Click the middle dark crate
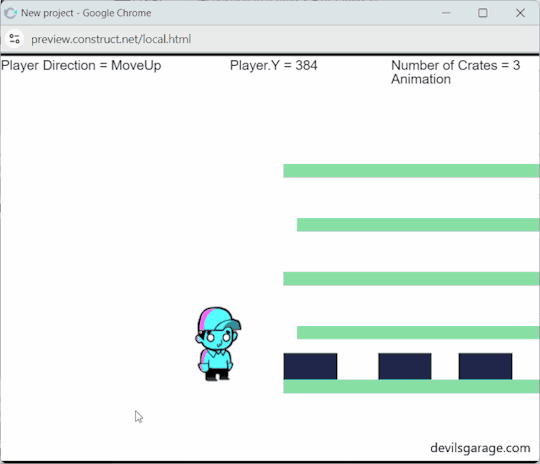This screenshot has width=540, height=464. (x=405, y=366)
